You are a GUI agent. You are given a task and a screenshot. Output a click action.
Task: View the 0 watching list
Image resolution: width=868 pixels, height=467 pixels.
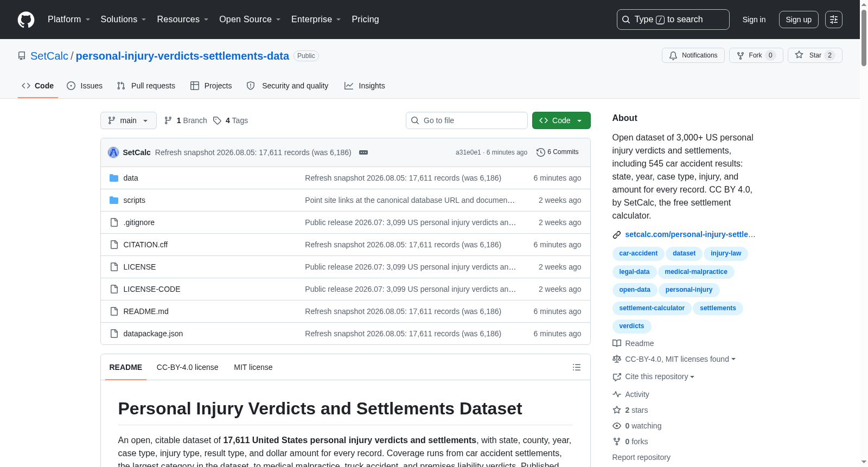click(x=637, y=426)
